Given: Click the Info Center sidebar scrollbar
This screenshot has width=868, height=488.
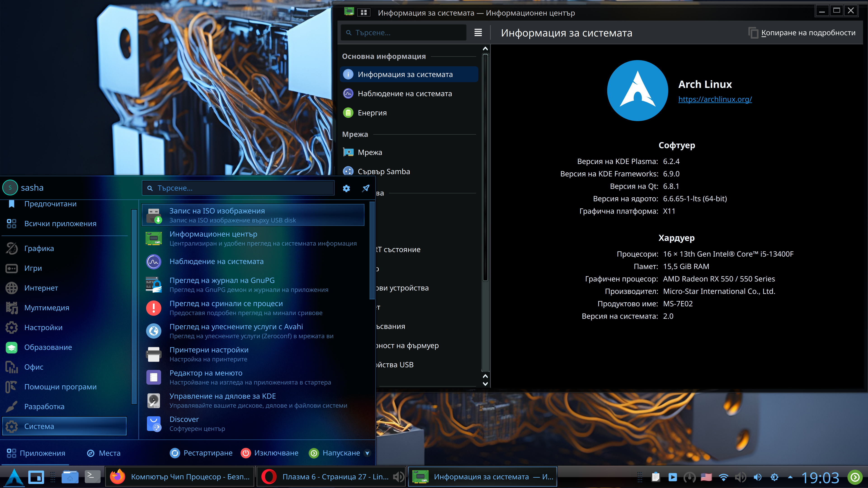Looking at the screenshot, I should 485,167.
